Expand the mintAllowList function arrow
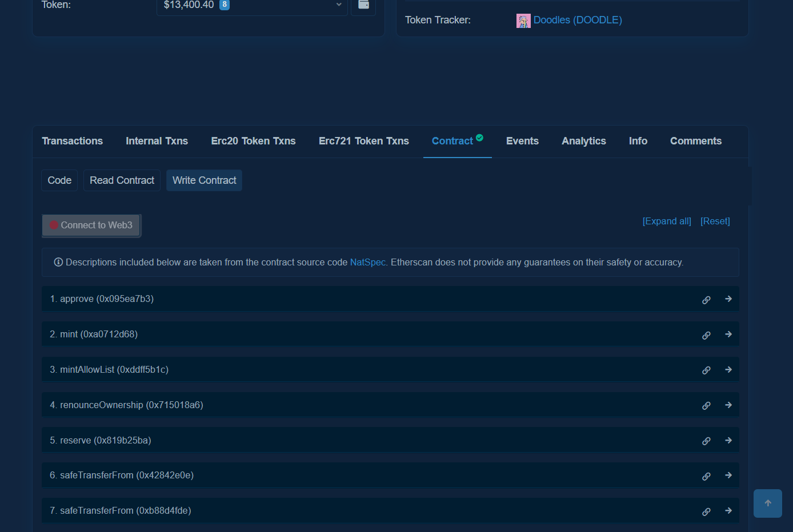793x532 pixels. 728,369
